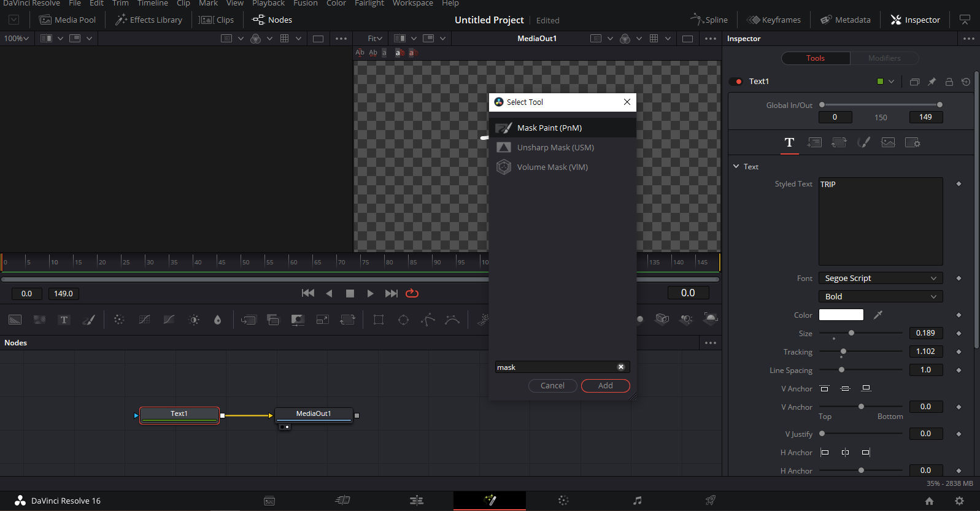
Task: Open Inspector three-dot options menu
Action: coord(969,39)
